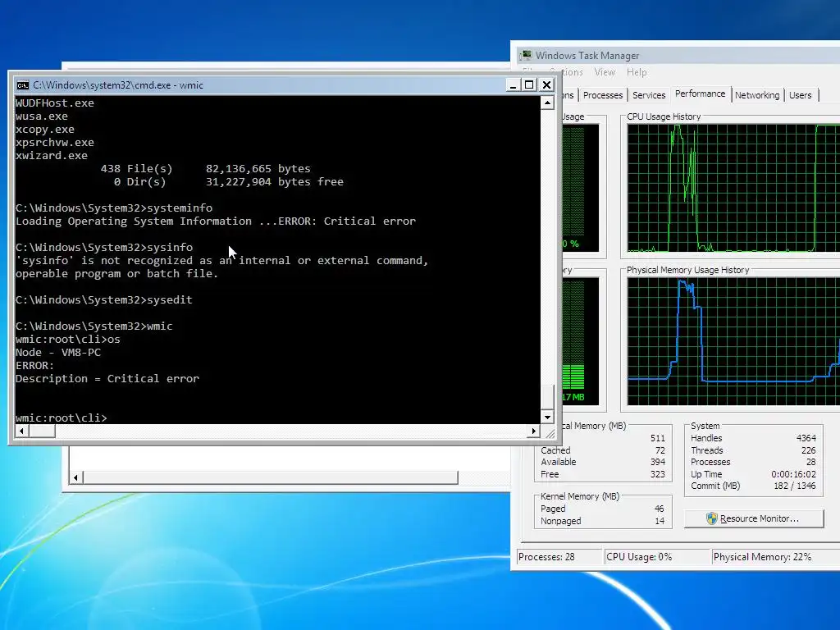Click the Paged kernel memory value 46
This screenshot has width=840, height=630.
click(660, 509)
